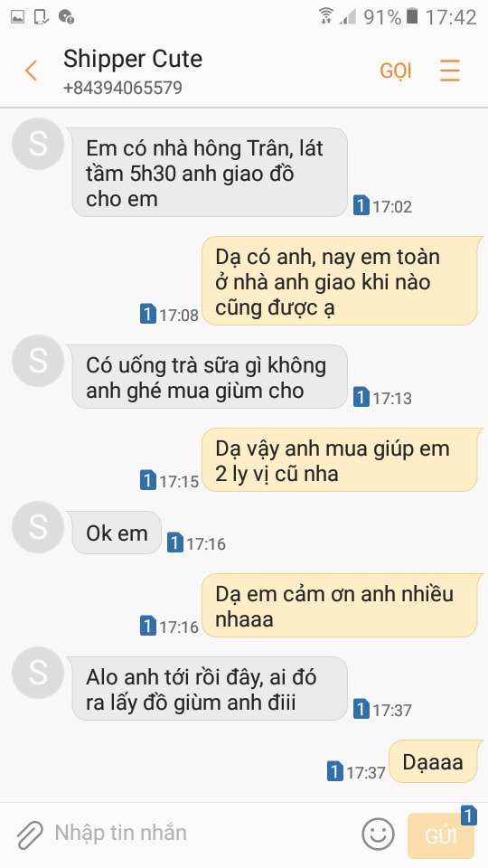Image resolution: width=488 pixels, height=868 pixels.
Task: Tap the 'cảm ơn anh nhiều' bubble
Action: coord(339,606)
